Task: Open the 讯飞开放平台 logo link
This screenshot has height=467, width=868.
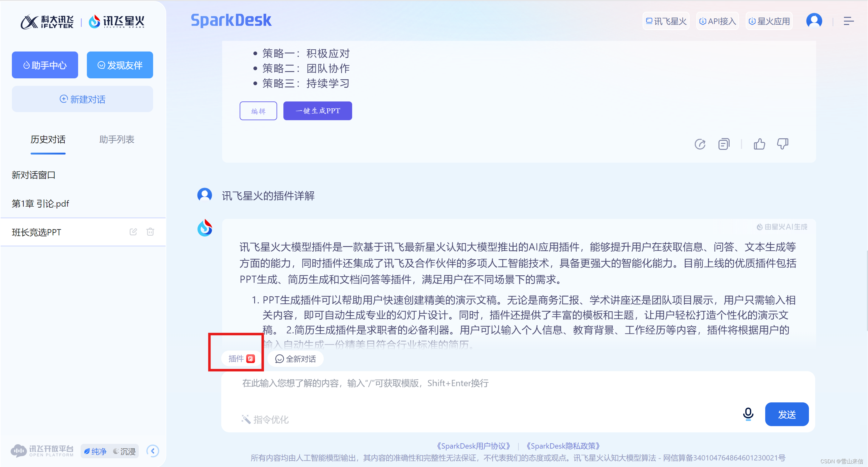Action: 42,451
